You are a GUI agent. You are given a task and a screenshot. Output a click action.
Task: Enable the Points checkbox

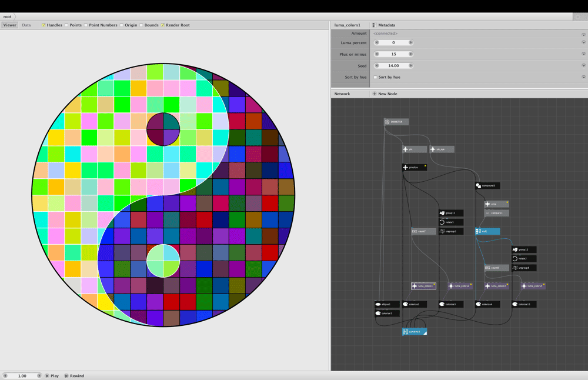tap(66, 25)
